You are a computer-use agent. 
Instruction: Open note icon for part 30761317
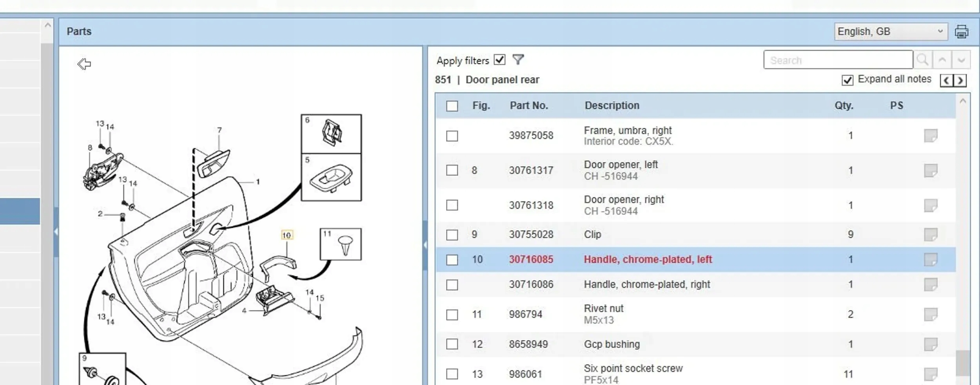tap(930, 170)
